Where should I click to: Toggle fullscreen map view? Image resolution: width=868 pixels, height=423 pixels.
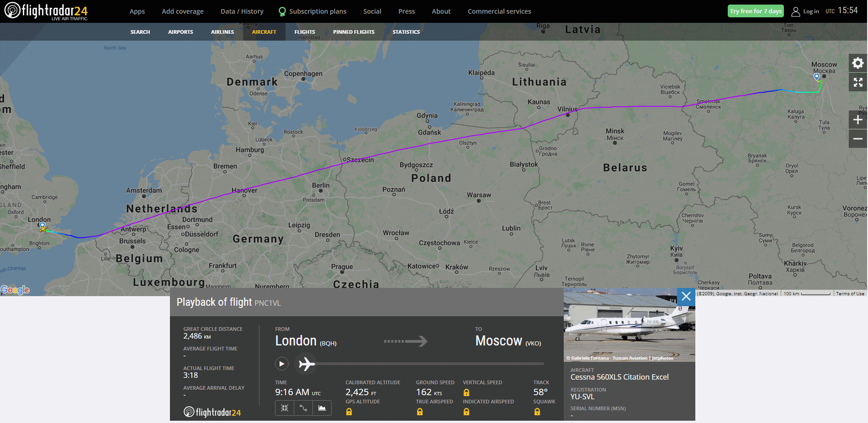click(x=858, y=82)
